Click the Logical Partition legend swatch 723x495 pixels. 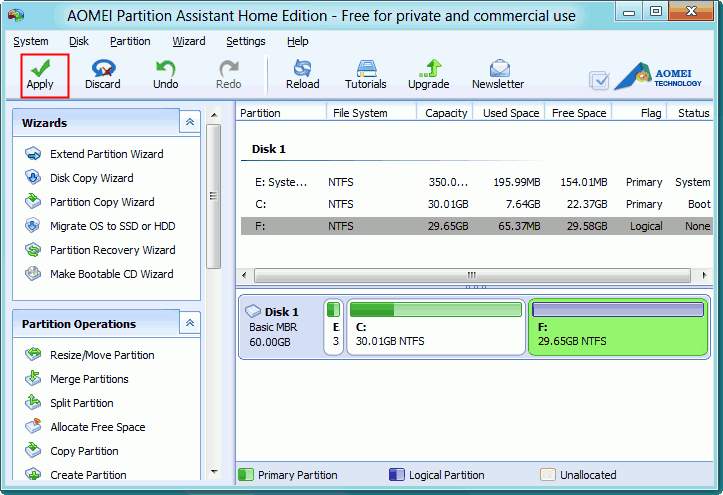[x=397, y=475]
